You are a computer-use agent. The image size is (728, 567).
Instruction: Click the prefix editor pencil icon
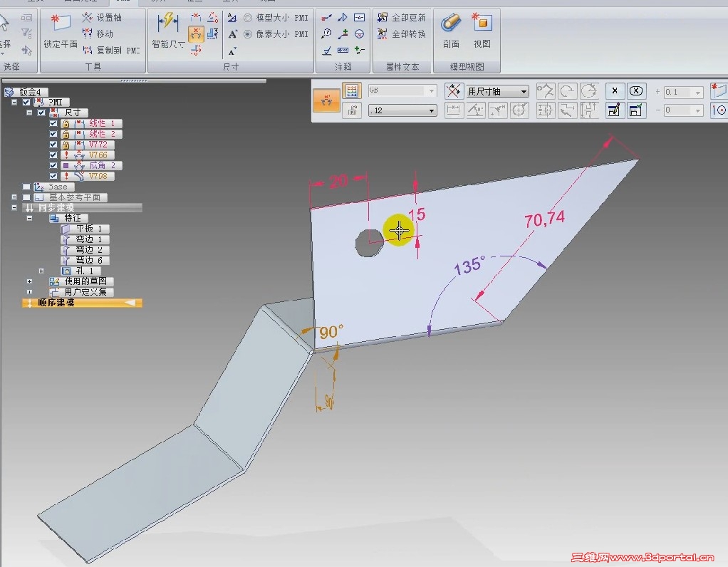(614, 110)
